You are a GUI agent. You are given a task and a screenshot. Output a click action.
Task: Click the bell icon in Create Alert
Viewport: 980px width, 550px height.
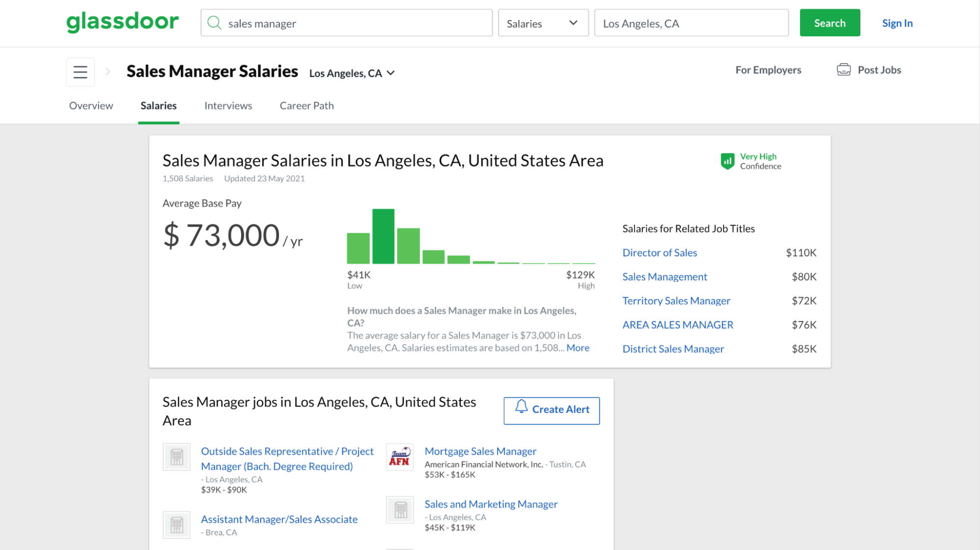pyautogui.click(x=521, y=407)
